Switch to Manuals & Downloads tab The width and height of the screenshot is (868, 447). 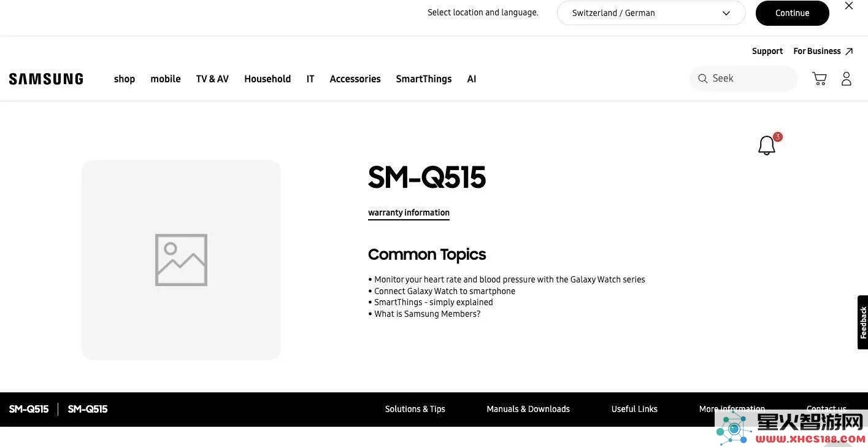(528, 409)
